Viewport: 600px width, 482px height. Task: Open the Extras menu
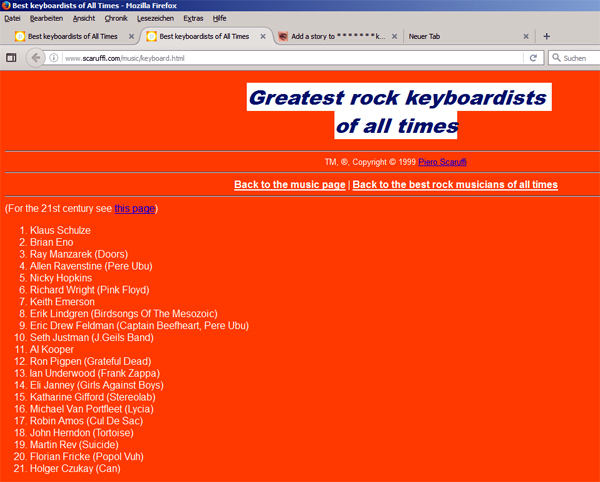tap(193, 18)
